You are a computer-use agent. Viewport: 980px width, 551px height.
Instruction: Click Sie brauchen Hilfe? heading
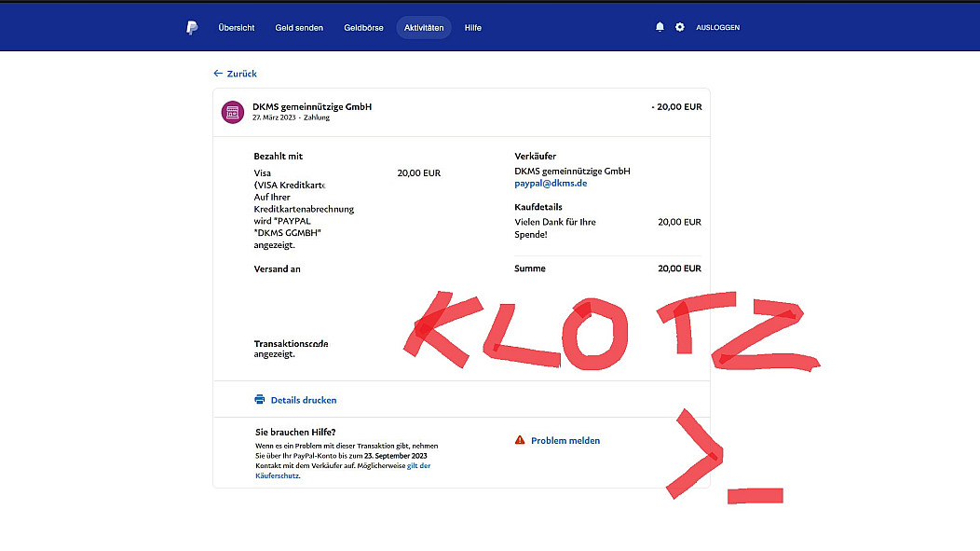click(295, 433)
